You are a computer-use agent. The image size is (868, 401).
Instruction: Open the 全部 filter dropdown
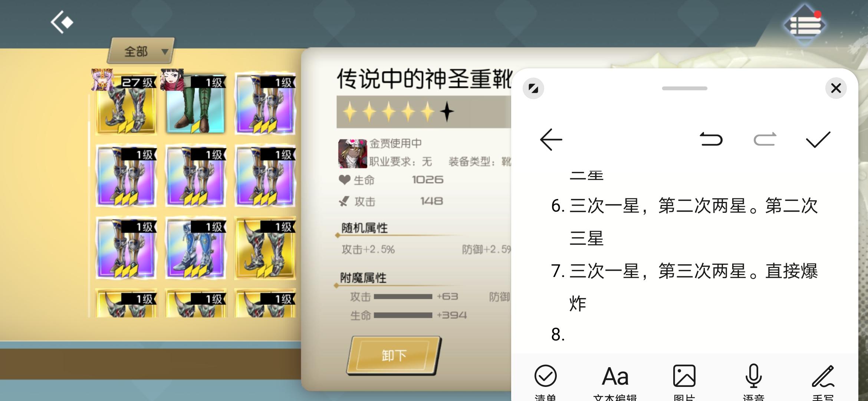click(141, 51)
